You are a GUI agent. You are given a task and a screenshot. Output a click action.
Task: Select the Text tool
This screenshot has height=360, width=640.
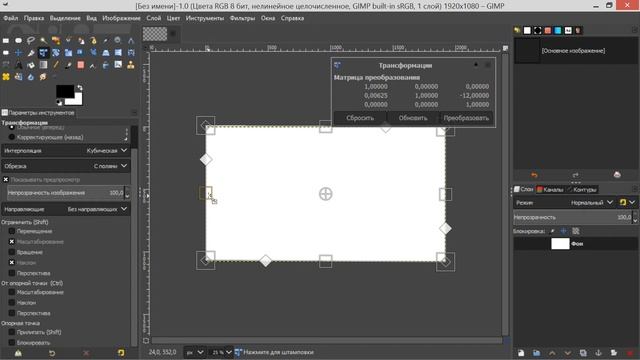click(x=18, y=65)
